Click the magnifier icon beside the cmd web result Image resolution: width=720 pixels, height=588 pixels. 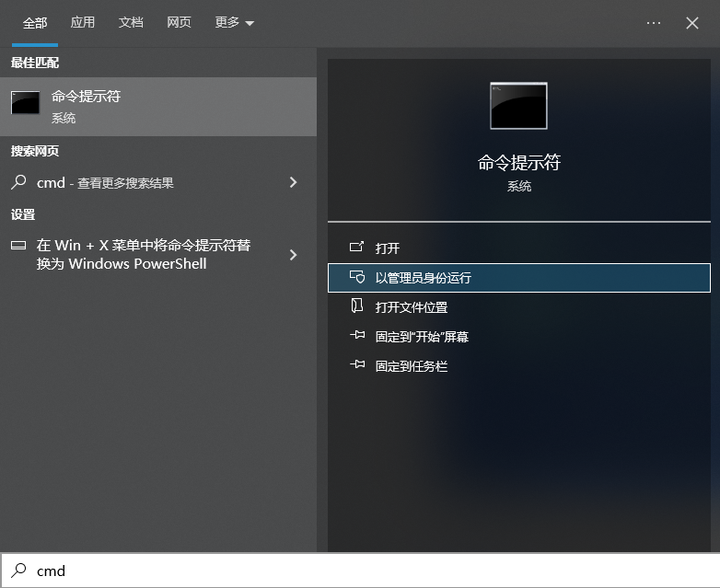[18, 182]
